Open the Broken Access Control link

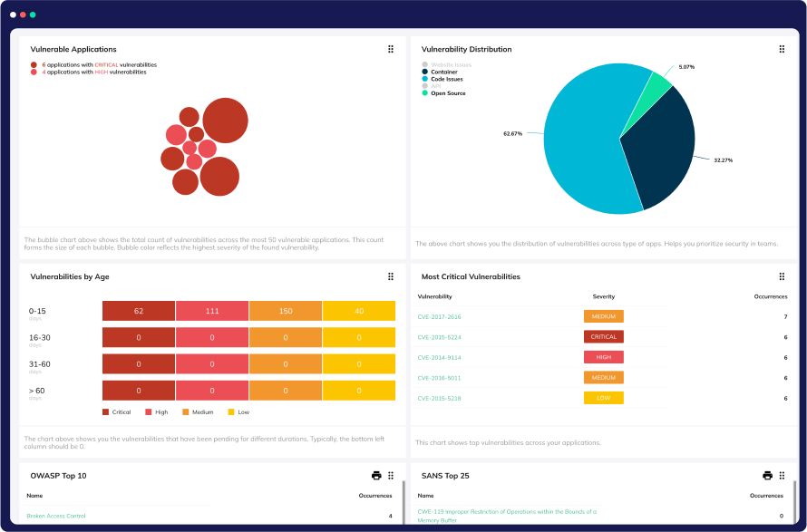(x=56, y=516)
